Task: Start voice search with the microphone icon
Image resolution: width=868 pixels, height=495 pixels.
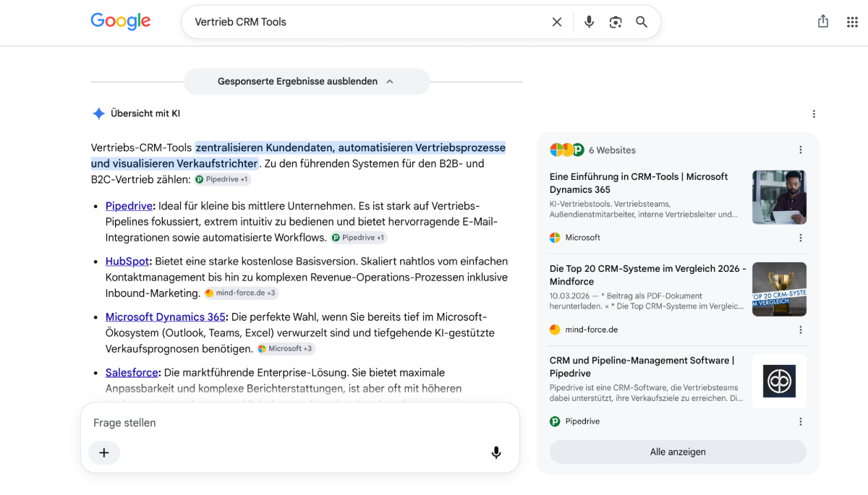Action: (x=589, y=22)
